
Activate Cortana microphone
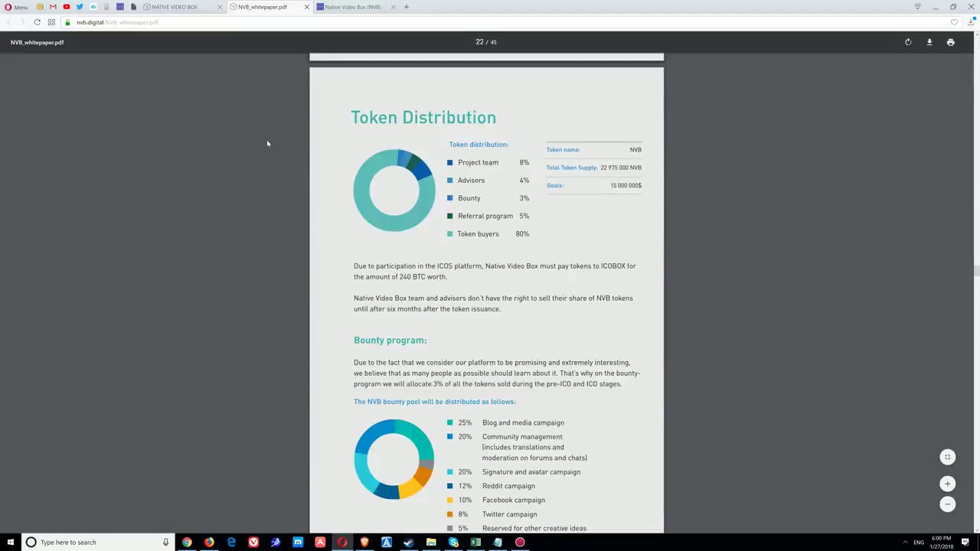[x=165, y=542]
